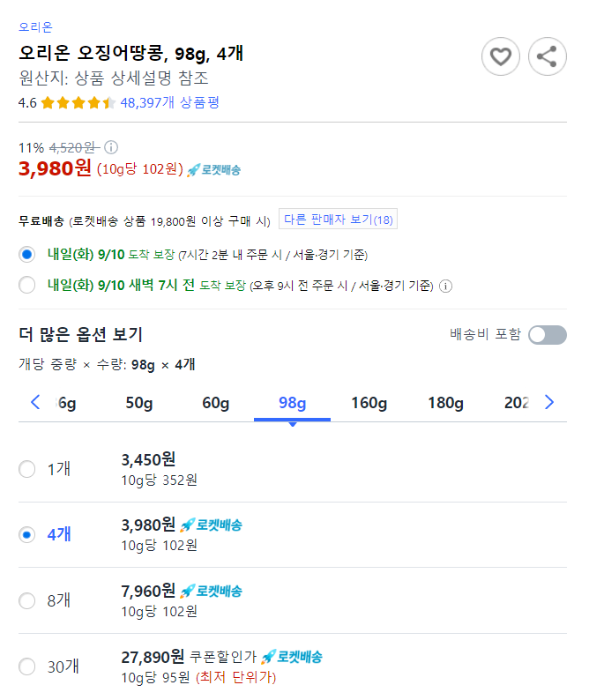Click 로켓배송 badge beside 3,980원 main price
The height and width of the screenshot is (700, 589).
(214, 170)
